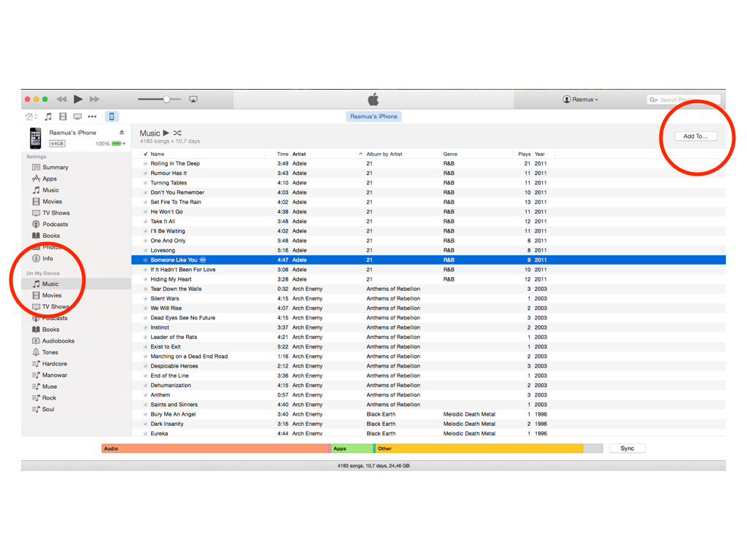Sort by Plays column header

(x=523, y=154)
